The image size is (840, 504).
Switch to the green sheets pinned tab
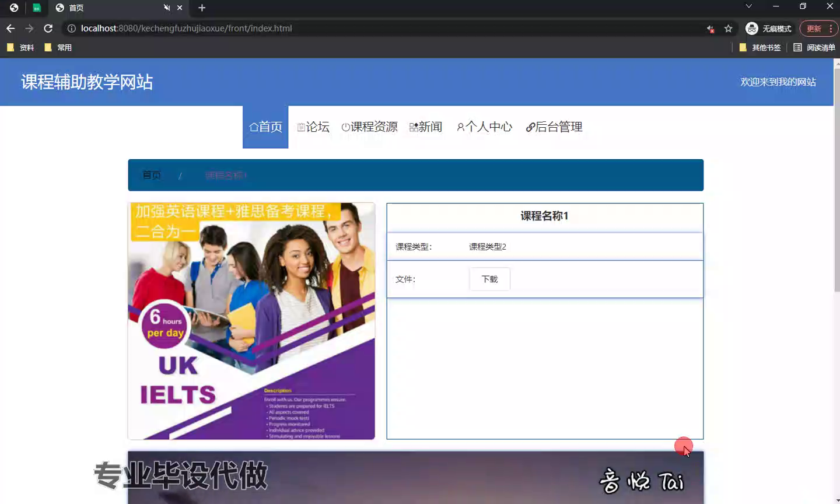coord(36,8)
